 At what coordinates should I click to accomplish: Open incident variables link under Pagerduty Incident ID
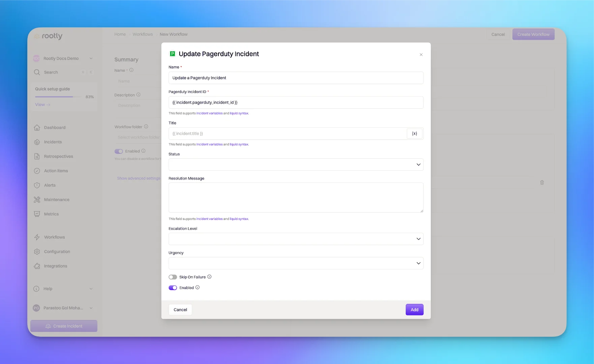point(209,113)
